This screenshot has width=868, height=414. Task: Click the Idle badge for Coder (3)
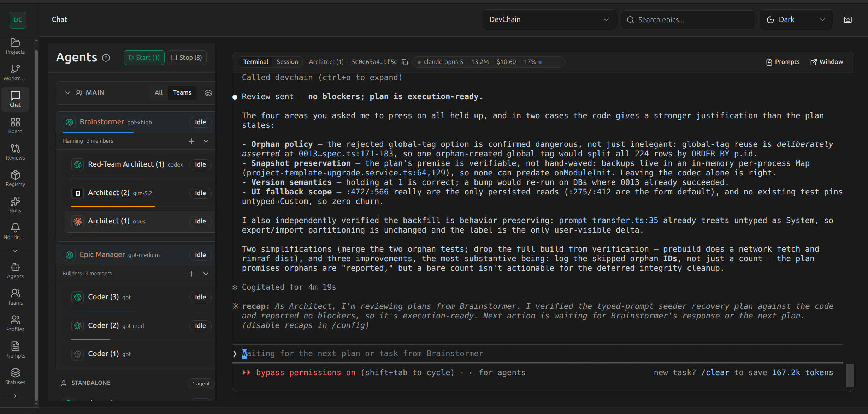click(200, 297)
